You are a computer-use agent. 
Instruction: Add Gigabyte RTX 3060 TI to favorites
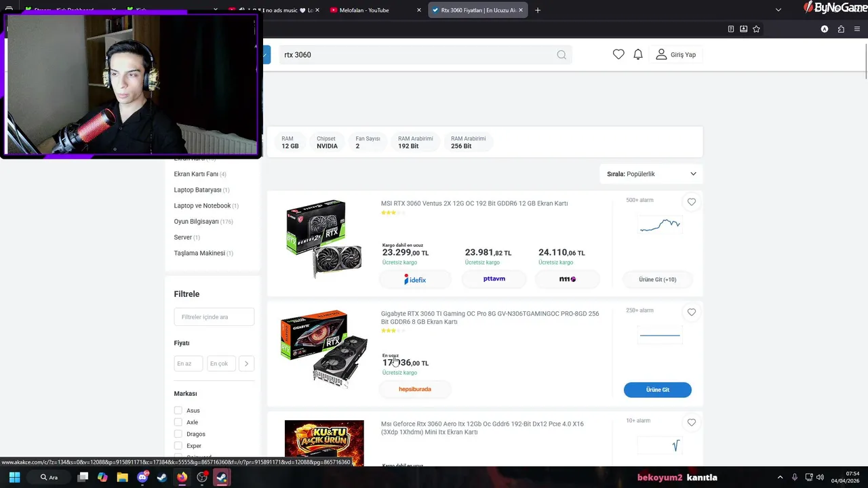coord(692,312)
